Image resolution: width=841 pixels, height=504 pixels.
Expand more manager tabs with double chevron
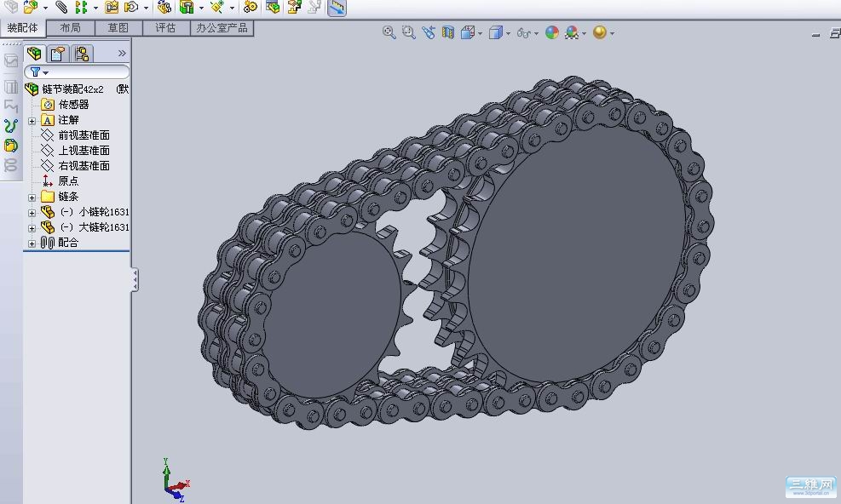(x=122, y=53)
